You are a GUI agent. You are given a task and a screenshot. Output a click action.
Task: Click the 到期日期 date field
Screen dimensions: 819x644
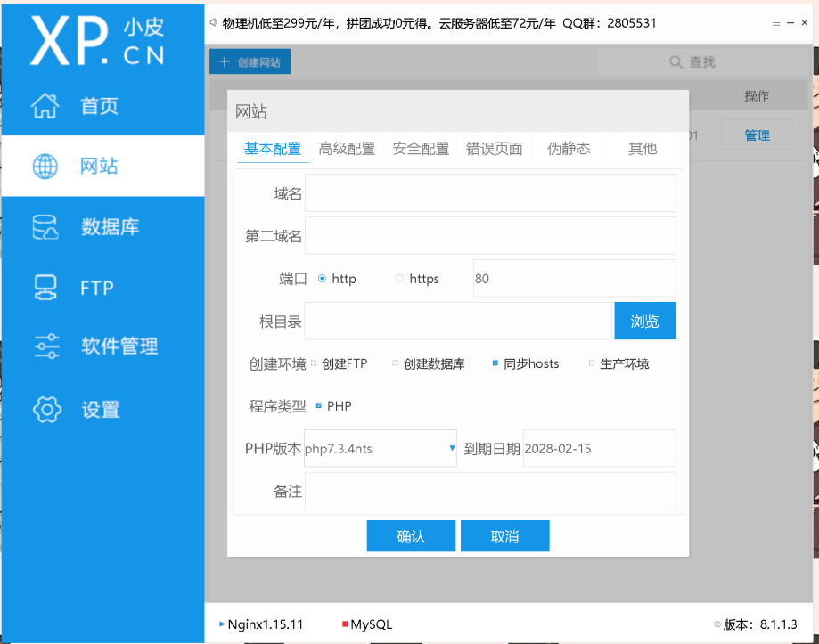[599, 448]
